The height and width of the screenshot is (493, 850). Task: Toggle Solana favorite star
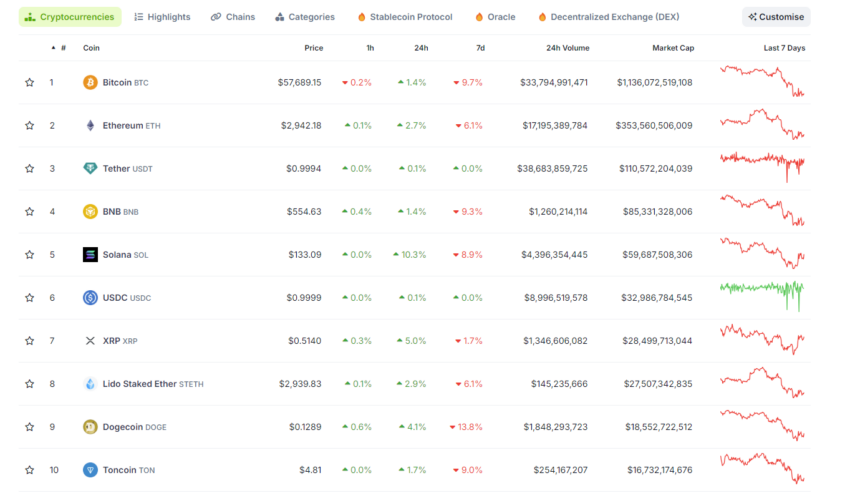29,254
